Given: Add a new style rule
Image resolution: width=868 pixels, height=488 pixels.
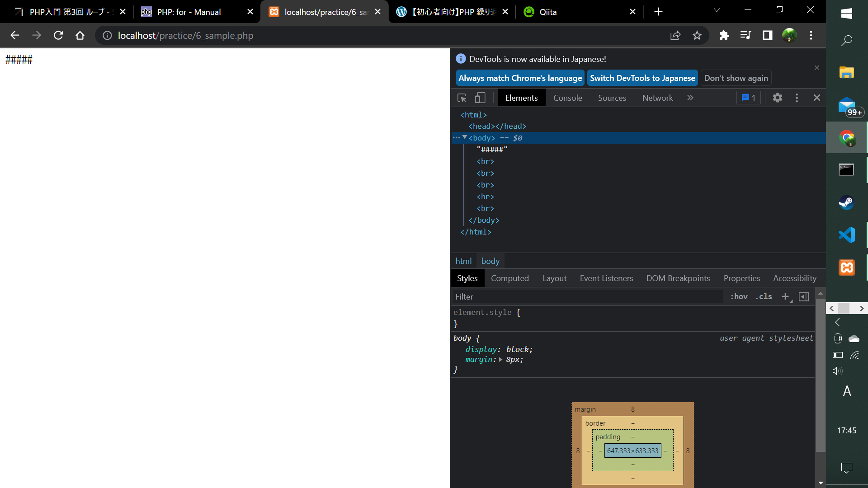Looking at the screenshot, I should [x=786, y=297].
